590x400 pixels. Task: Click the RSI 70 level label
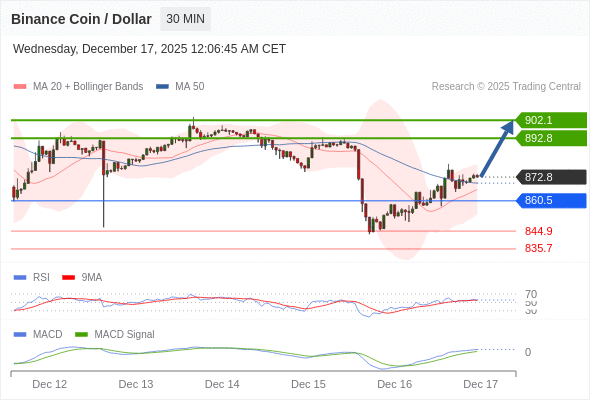click(x=531, y=294)
